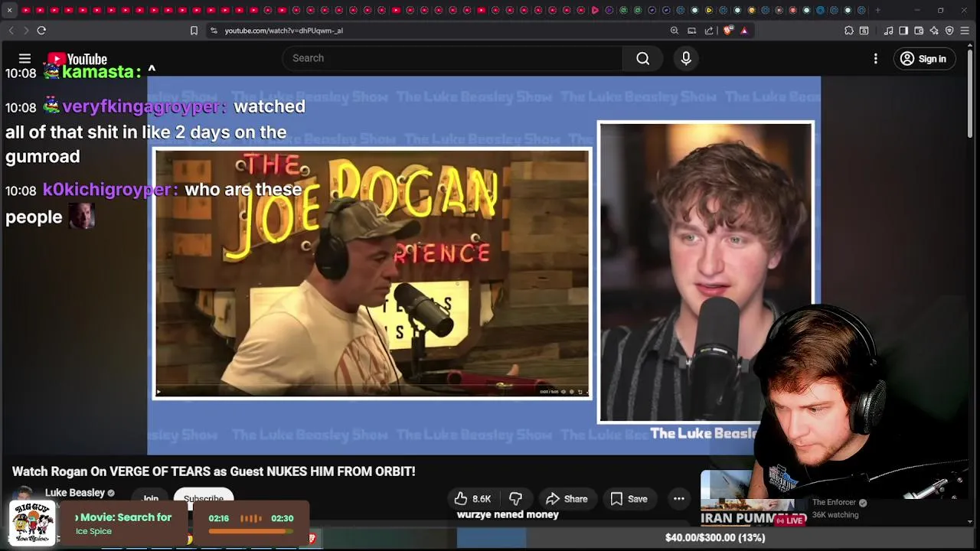Open more actions three-dot menu
The width and height of the screenshot is (980, 551).
679,499
